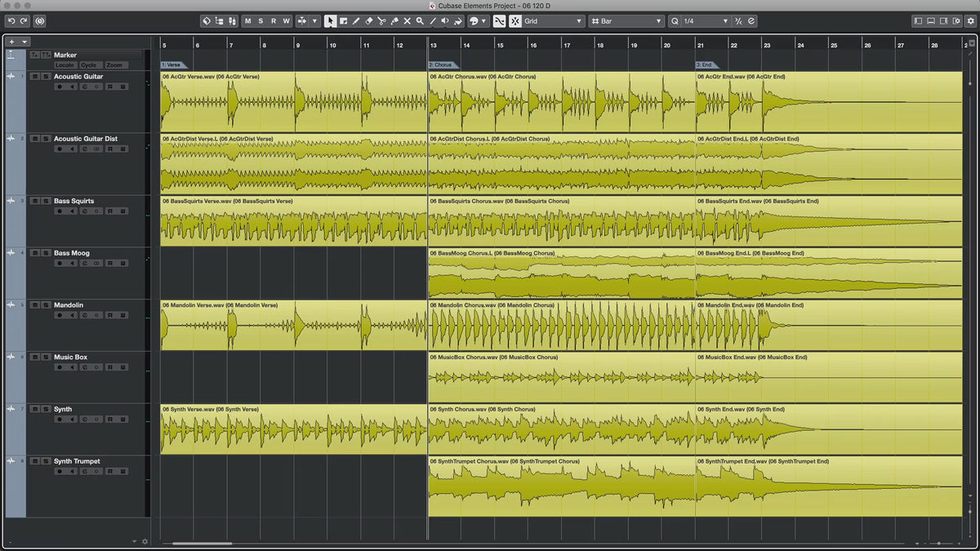980x551 pixels.
Task: Open the Bar grid type dropdown
Action: tap(626, 21)
